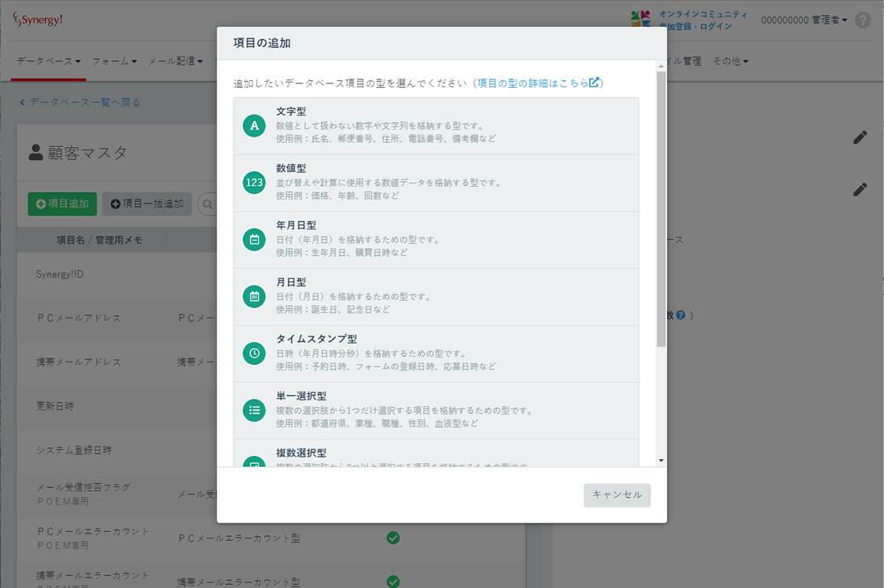Select the 単一選択型 list icon
Viewport: 884px width, 588px height.
tap(254, 410)
